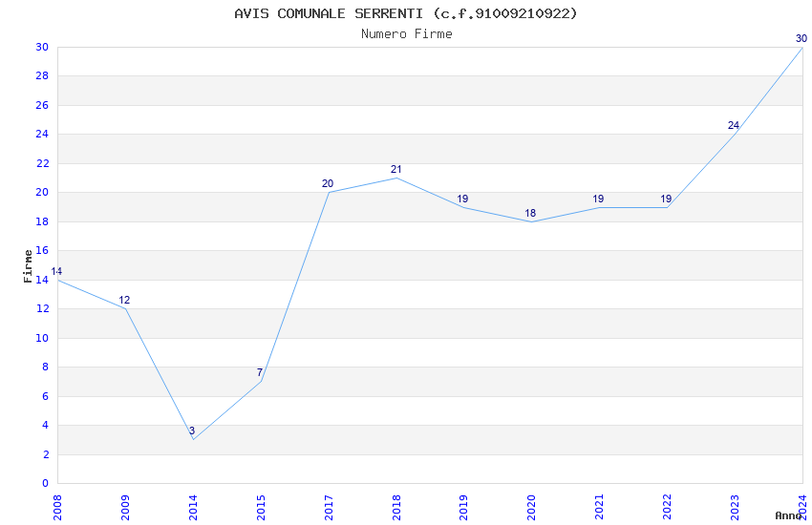Click the y-axis tick value 2
The height and width of the screenshot is (525, 812).
[46, 454]
